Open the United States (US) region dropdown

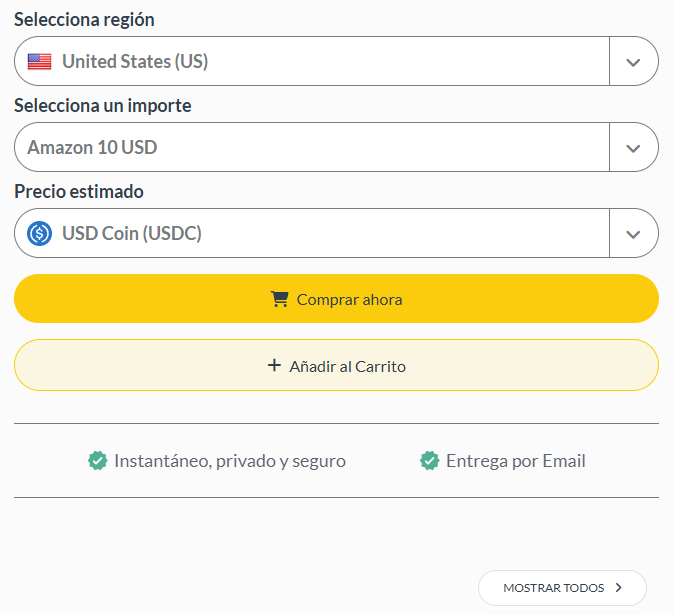(336, 61)
